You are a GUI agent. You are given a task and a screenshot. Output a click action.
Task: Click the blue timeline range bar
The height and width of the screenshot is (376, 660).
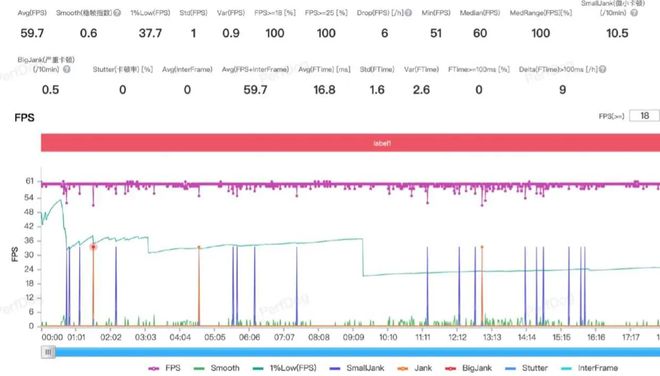357,352
